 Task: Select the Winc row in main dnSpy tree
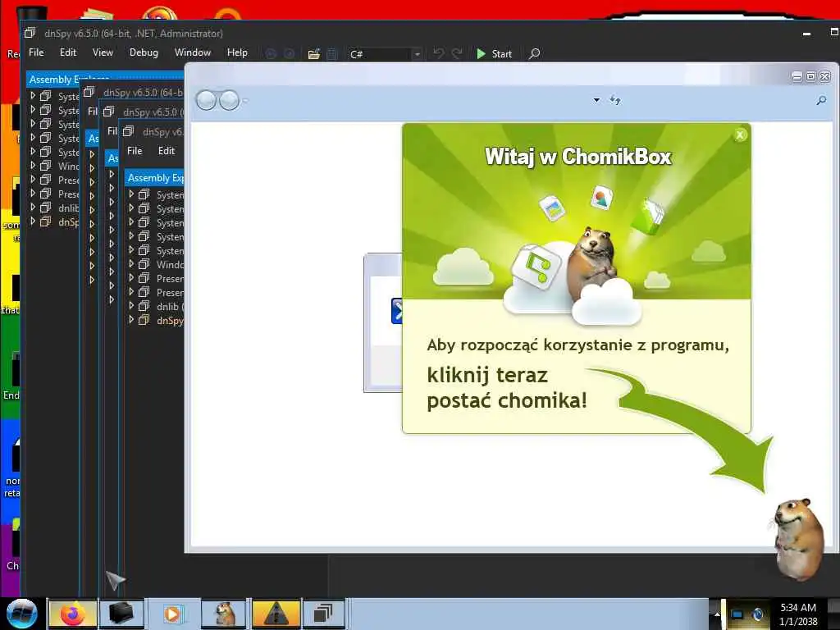[x=53, y=166]
